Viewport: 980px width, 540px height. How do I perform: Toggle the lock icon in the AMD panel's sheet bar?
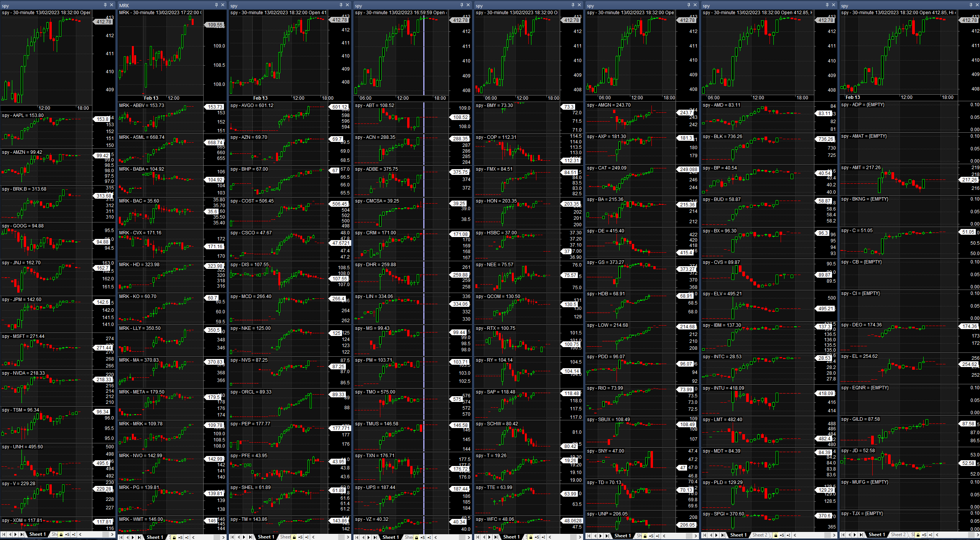point(776,535)
